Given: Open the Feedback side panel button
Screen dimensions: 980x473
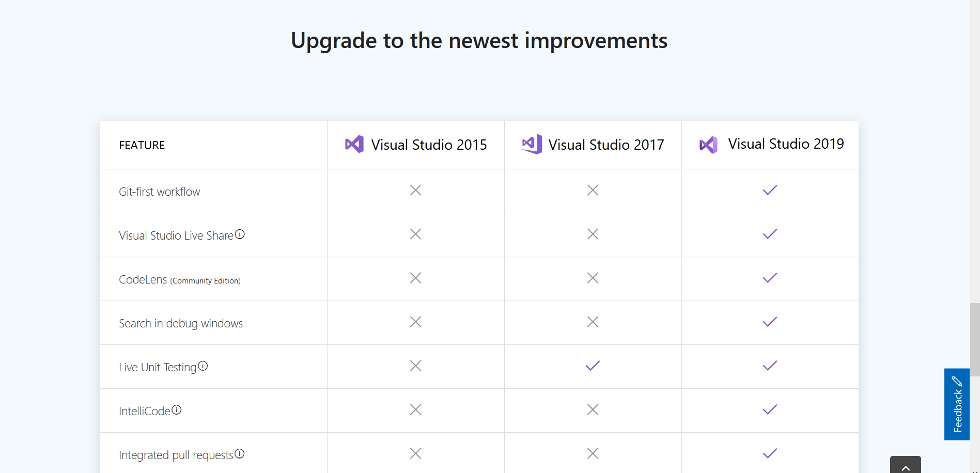Looking at the screenshot, I should click(x=957, y=404).
